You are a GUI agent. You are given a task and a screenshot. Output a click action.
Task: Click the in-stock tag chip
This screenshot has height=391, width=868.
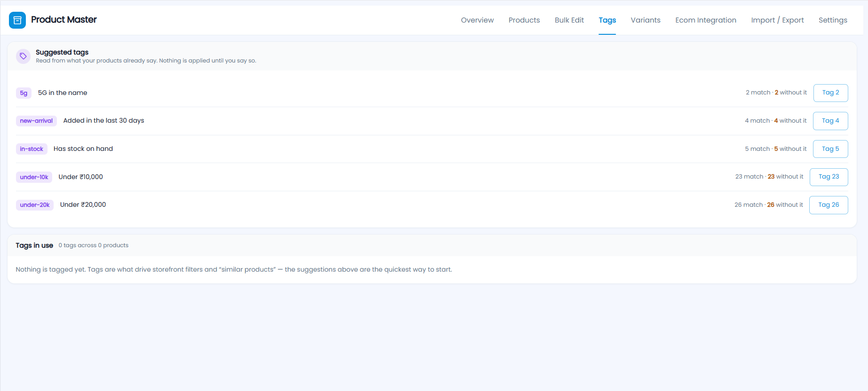(x=32, y=149)
